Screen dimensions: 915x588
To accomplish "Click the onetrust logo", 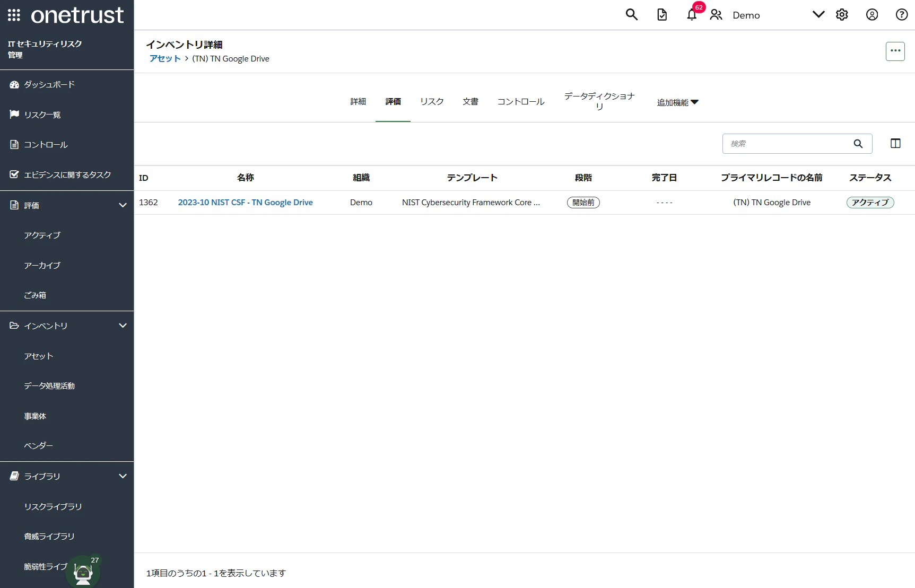I will click(77, 15).
